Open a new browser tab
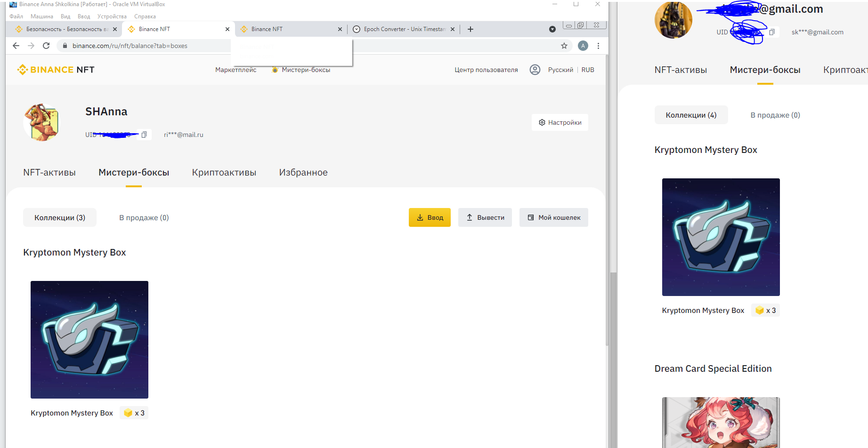Screen dimensions: 868x448 pos(471,29)
